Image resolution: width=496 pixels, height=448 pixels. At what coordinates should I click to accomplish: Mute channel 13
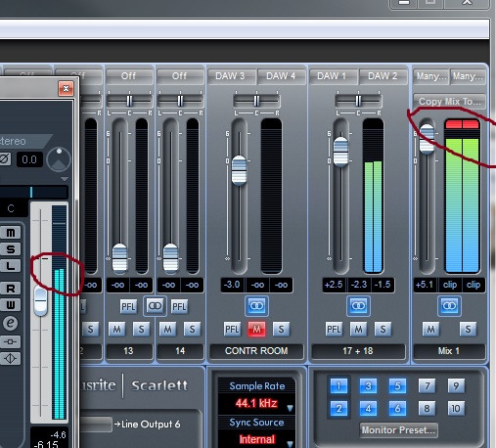click(x=116, y=330)
